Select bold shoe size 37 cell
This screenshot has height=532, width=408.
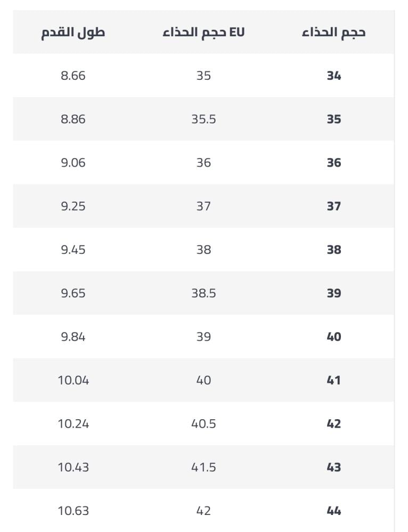tap(333, 206)
